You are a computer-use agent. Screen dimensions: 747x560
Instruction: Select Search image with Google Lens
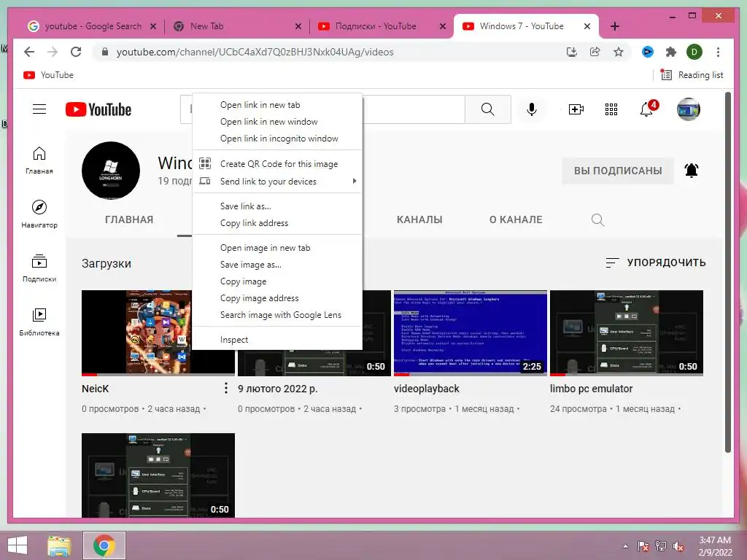tap(277, 315)
